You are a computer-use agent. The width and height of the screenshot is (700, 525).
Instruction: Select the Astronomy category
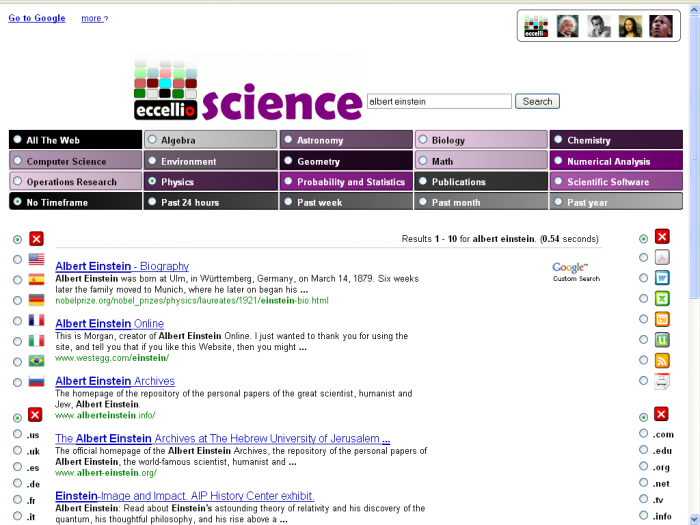point(346,140)
